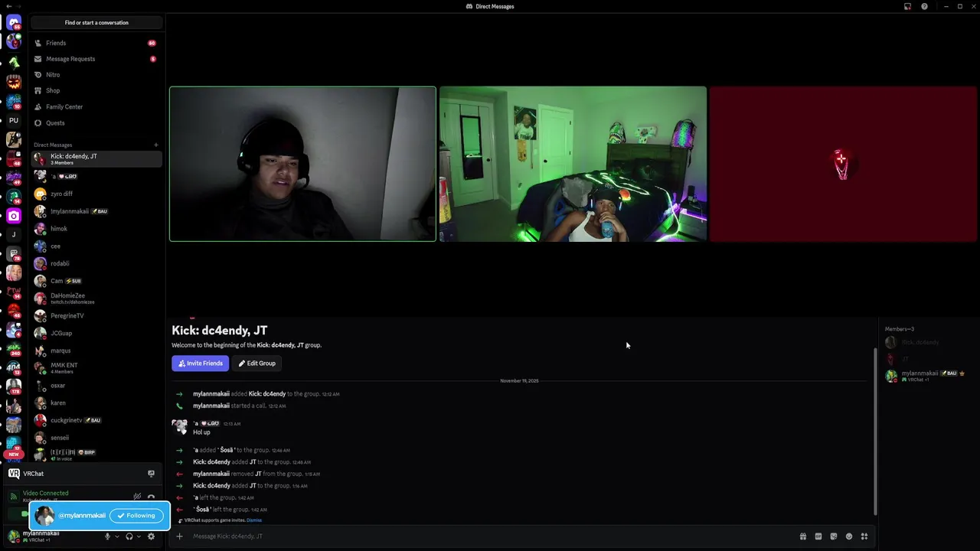This screenshot has width=980, height=551.
Task: Open Message Requests
Action: coord(96,59)
